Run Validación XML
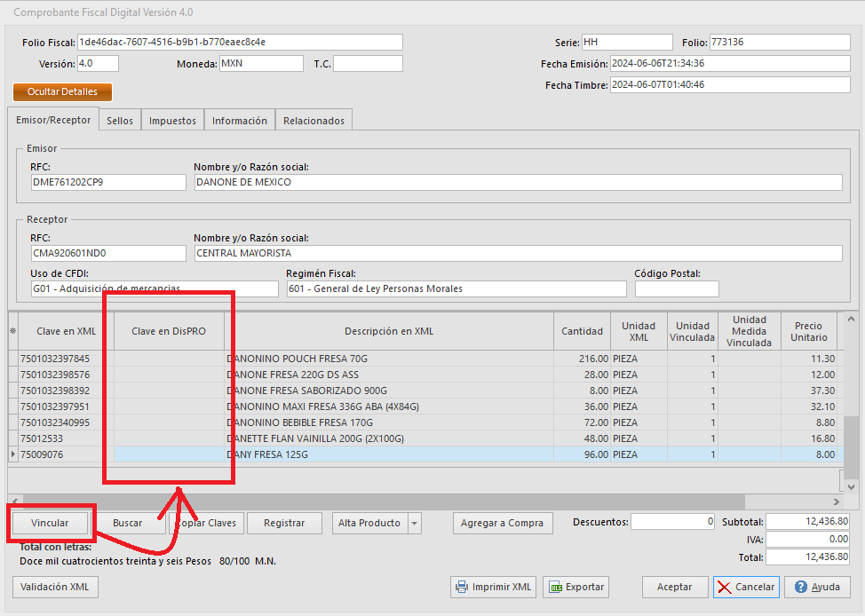 point(54,587)
